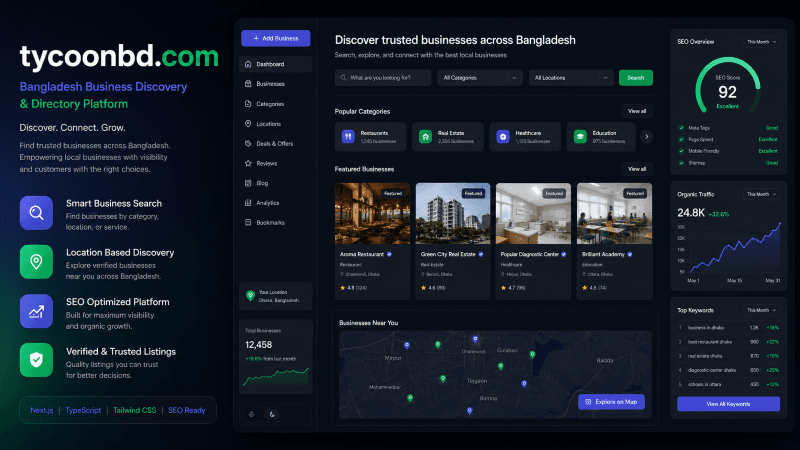Viewport: 800px width, 450px height.
Task: Click the star beside the 4.8 rating
Action: (342, 288)
